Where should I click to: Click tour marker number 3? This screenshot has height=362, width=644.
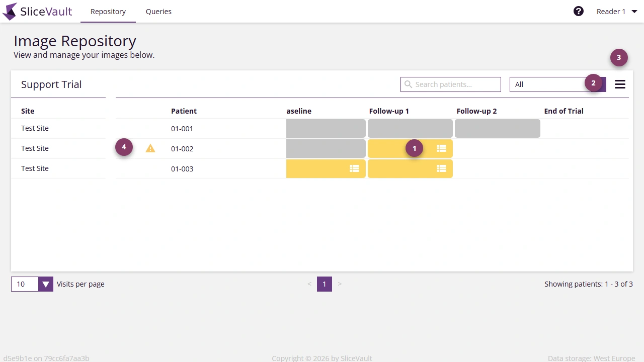click(x=619, y=57)
